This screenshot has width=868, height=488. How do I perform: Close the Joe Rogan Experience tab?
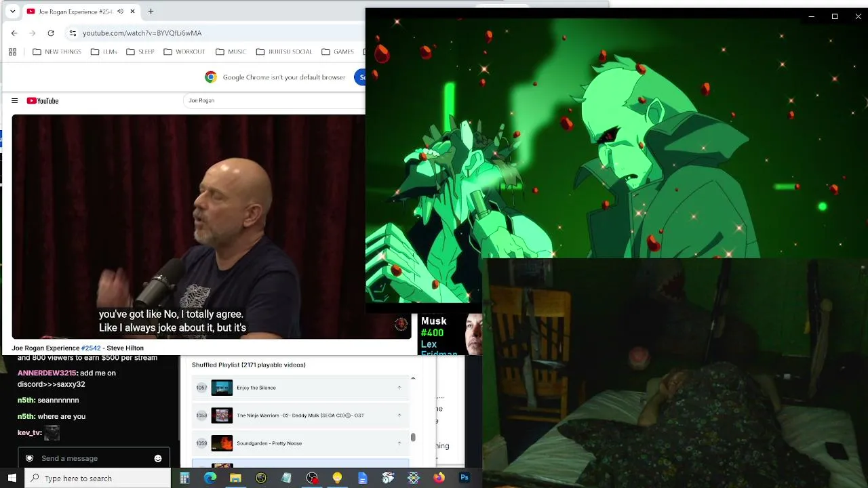[x=132, y=12]
